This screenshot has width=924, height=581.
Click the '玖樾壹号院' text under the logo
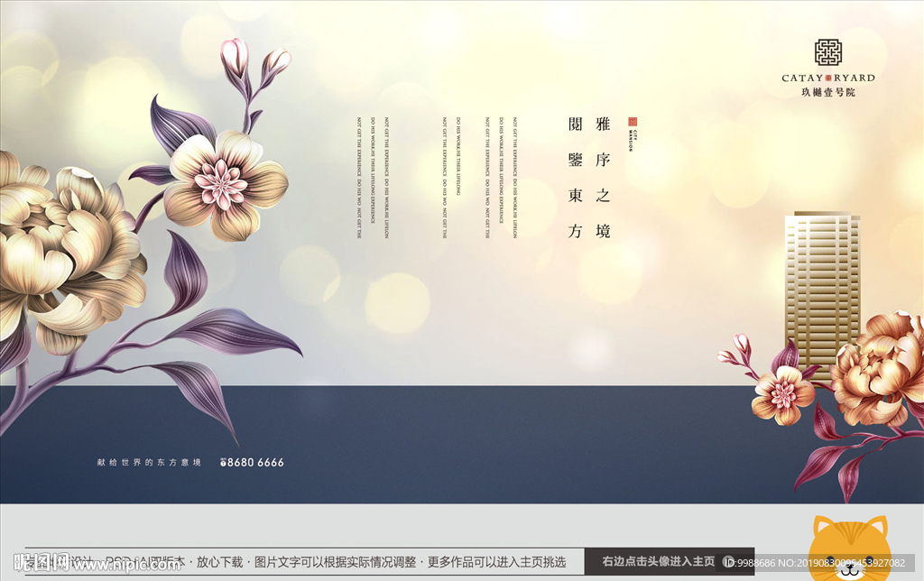828,92
